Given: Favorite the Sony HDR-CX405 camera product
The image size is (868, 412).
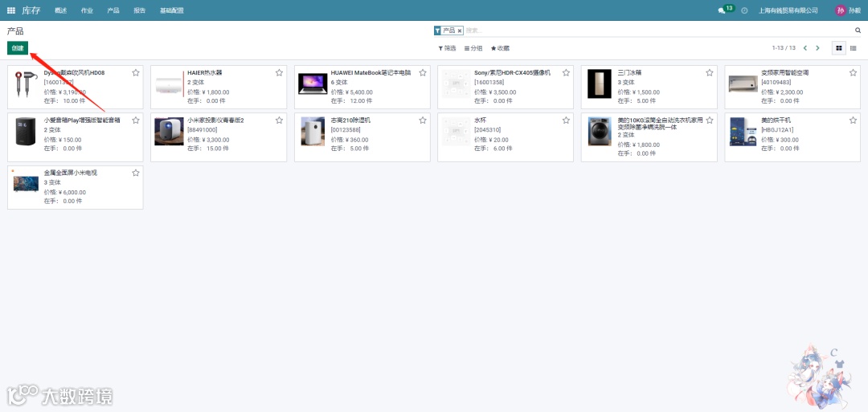Looking at the screenshot, I should click(566, 72).
